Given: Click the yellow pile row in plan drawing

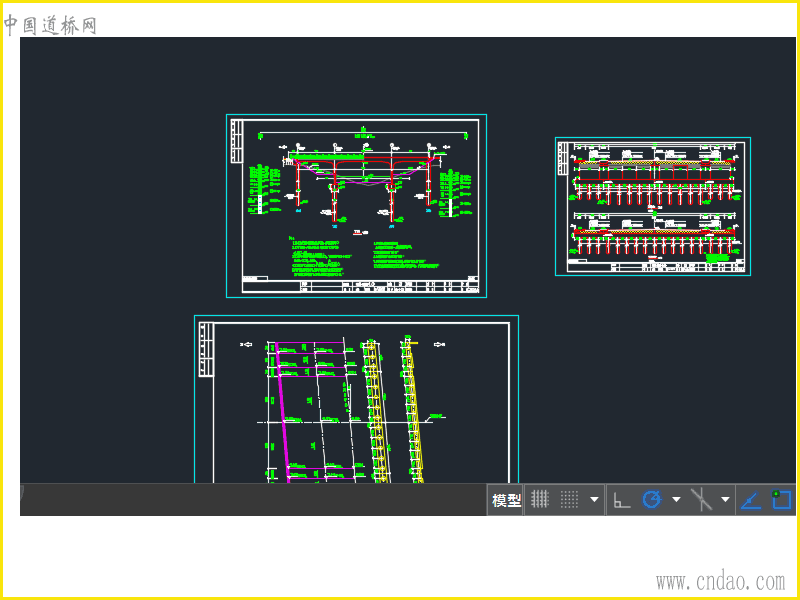Looking at the screenshot, I should 376,420.
